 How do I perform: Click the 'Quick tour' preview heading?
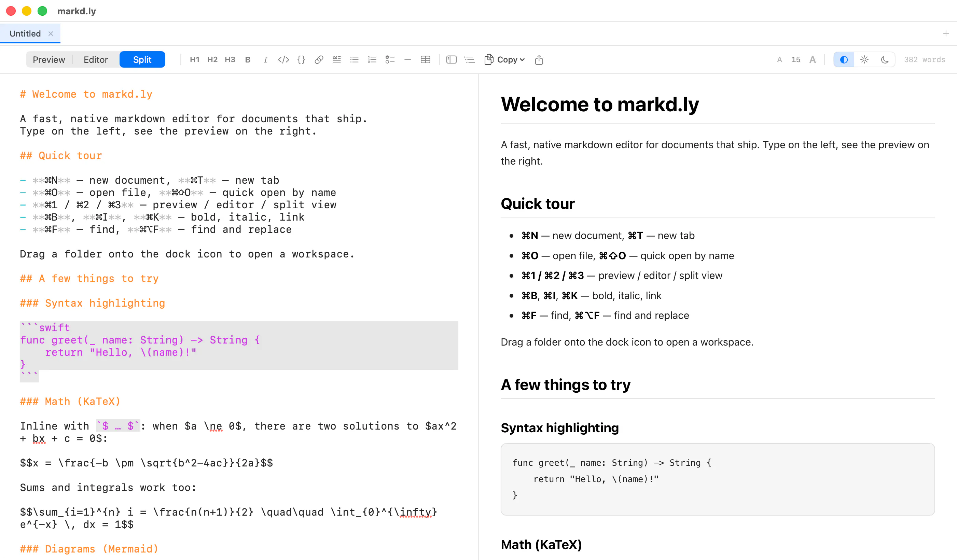coord(537,204)
